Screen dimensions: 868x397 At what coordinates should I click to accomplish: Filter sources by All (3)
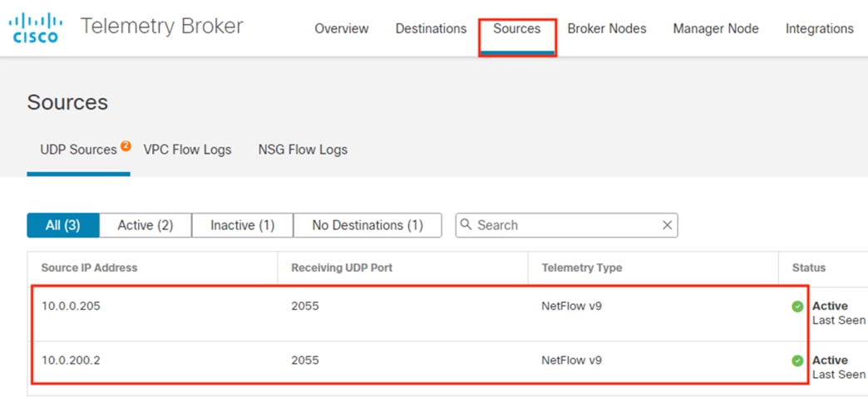coord(63,225)
